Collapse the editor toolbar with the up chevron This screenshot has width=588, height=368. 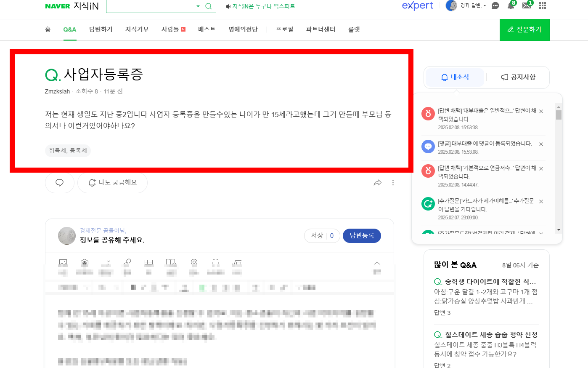pyautogui.click(x=377, y=263)
